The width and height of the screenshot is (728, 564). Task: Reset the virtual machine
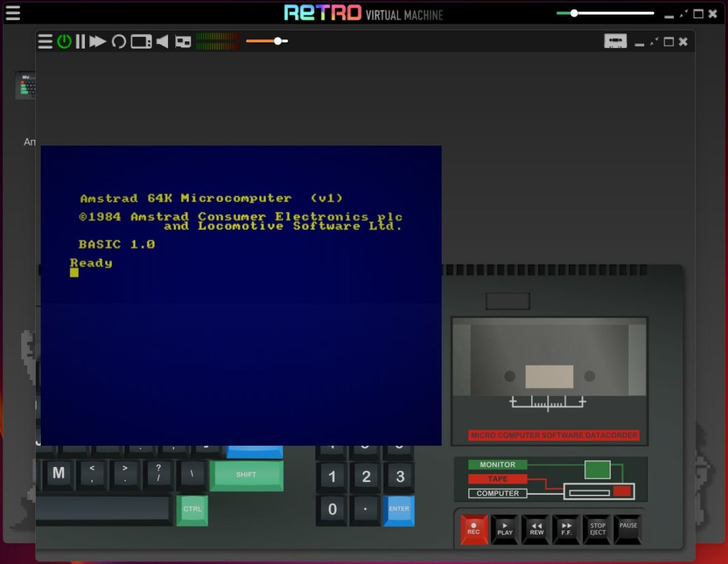[x=119, y=41]
